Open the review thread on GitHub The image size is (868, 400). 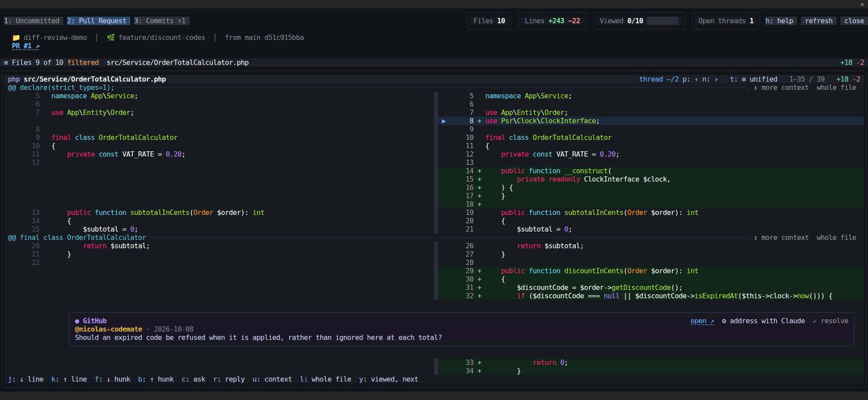click(702, 321)
